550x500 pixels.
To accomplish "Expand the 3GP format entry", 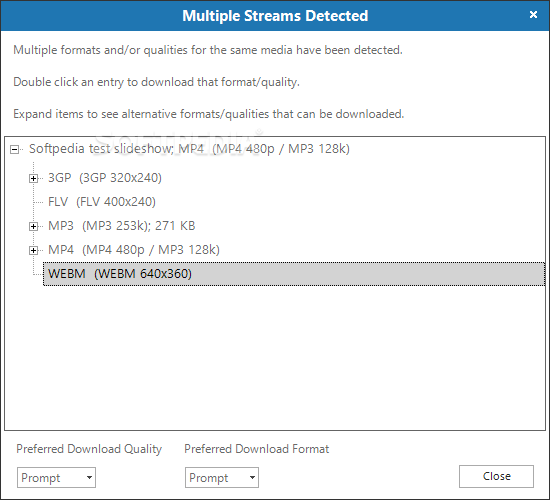I will [33, 179].
